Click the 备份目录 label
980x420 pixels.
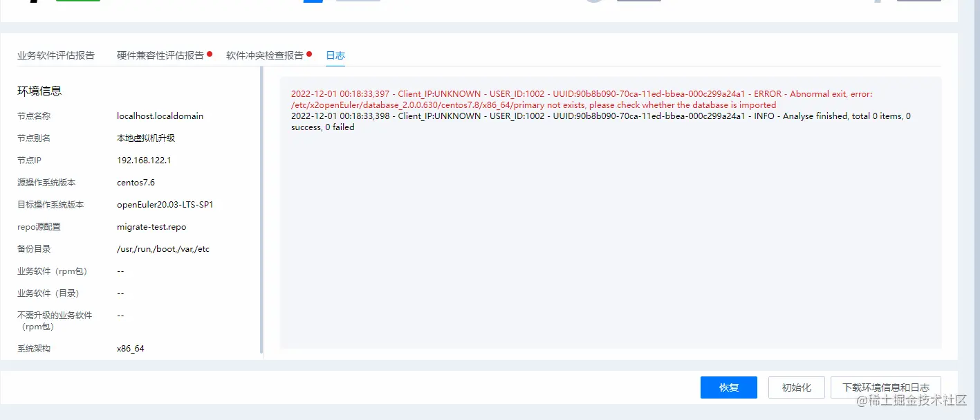click(34, 249)
